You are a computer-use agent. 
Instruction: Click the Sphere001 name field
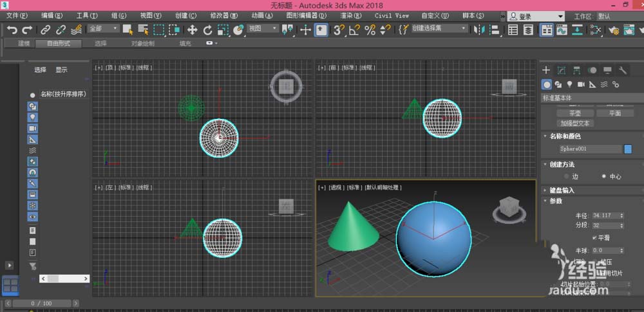click(x=590, y=149)
